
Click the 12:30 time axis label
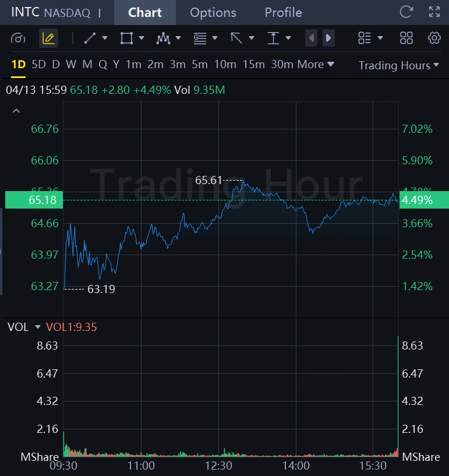218,466
